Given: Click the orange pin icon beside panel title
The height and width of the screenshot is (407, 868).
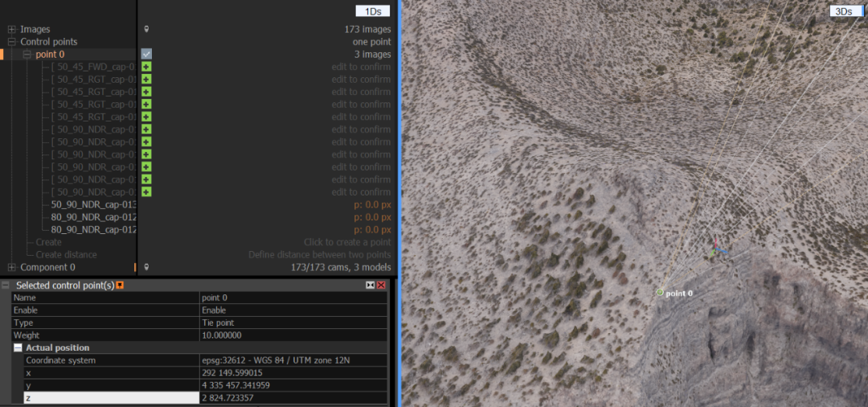Looking at the screenshot, I should pyautogui.click(x=120, y=286).
